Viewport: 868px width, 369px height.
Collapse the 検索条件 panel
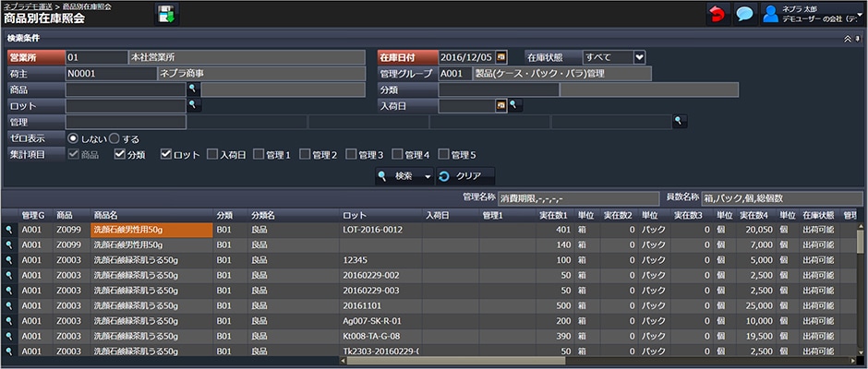[x=849, y=39]
